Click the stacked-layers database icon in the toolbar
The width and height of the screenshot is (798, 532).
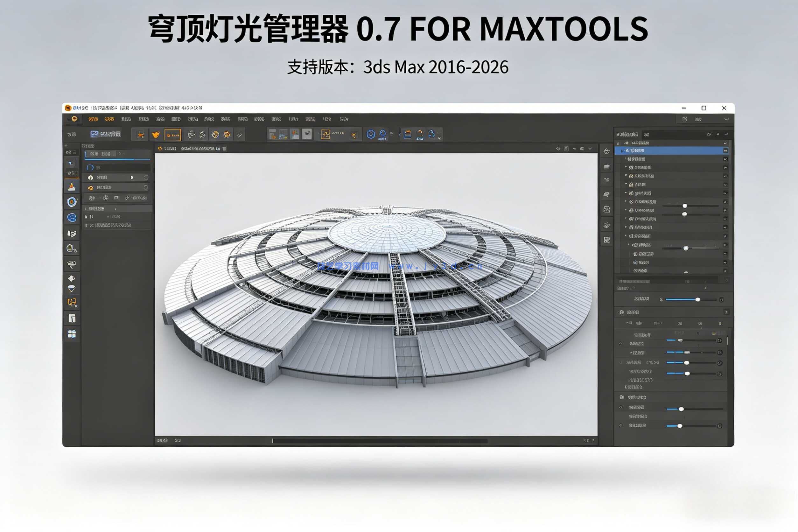(408, 134)
